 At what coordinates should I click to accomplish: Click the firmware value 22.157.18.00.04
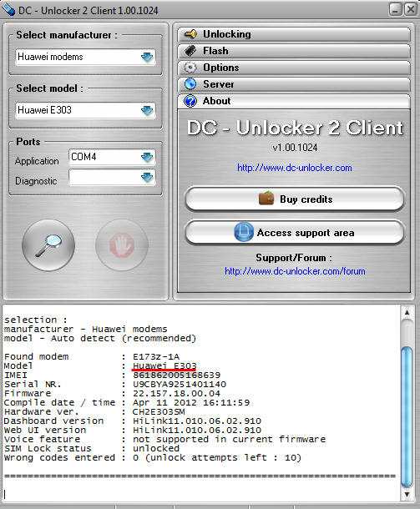click(176, 394)
